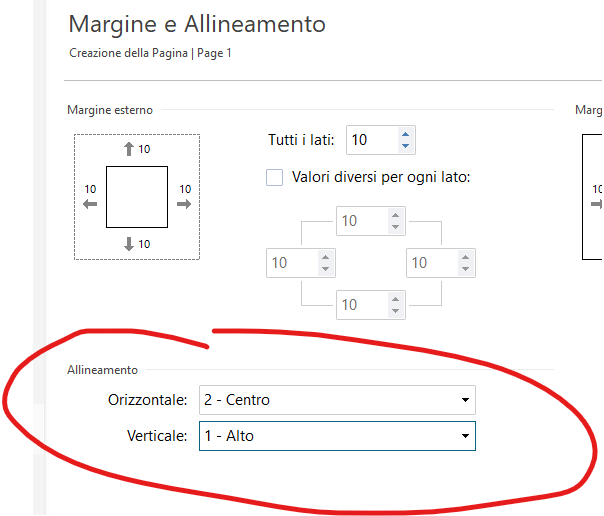
Task: Decrease the left side margin spinner
Action: (x=325, y=269)
